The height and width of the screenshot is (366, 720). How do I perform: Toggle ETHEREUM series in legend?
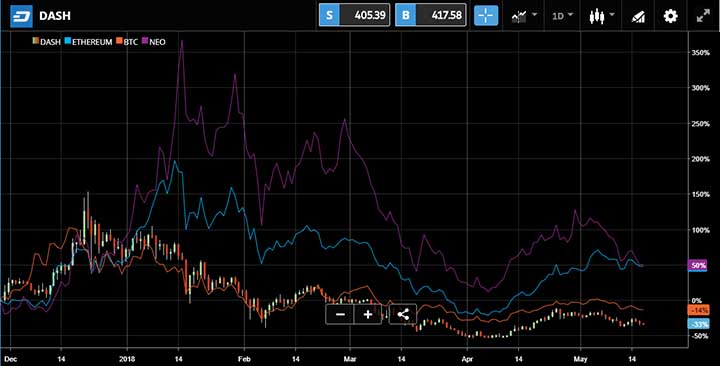(x=89, y=42)
